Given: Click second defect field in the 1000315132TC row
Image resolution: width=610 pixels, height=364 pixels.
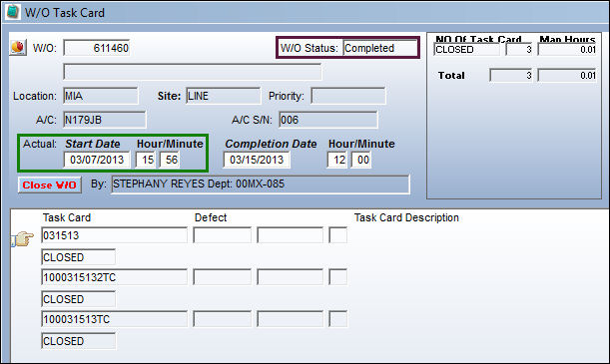Looking at the screenshot, I should 290,277.
